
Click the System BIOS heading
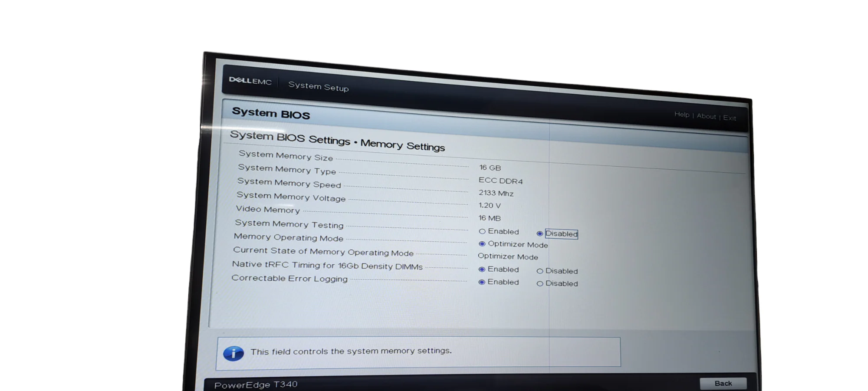(x=271, y=113)
